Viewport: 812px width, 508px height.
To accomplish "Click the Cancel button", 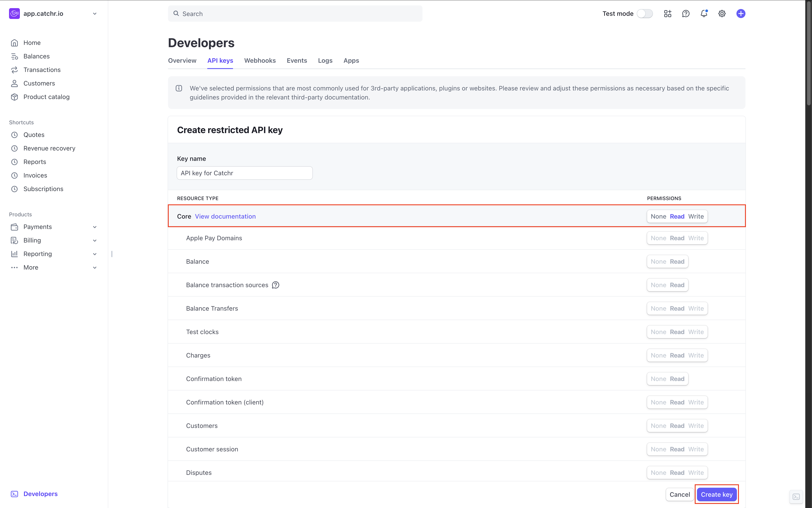I will (680, 494).
